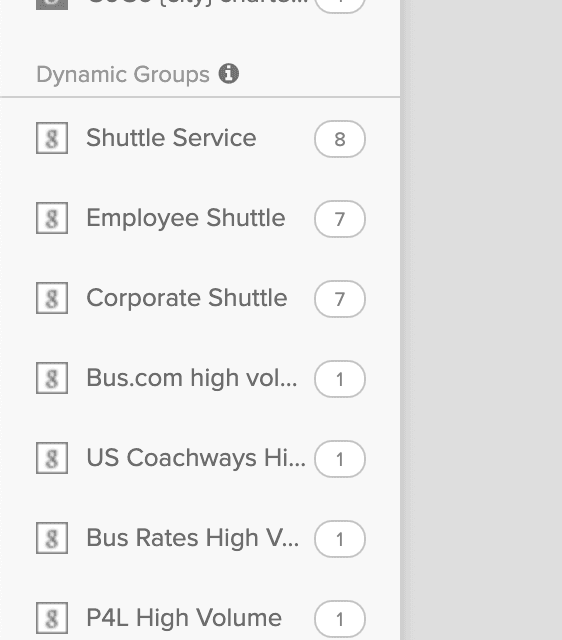The image size is (562, 640).
Task: Open the US Coachways Hi... group
Action: (196, 458)
